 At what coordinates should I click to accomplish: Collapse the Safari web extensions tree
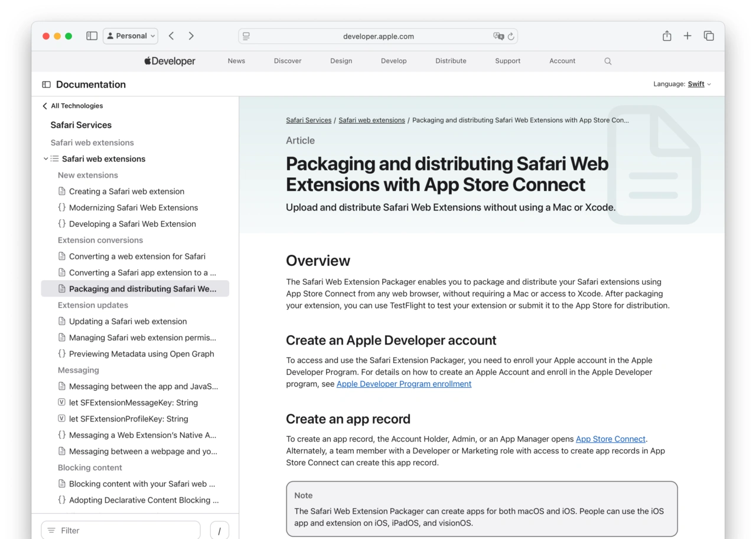coord(45,159)
